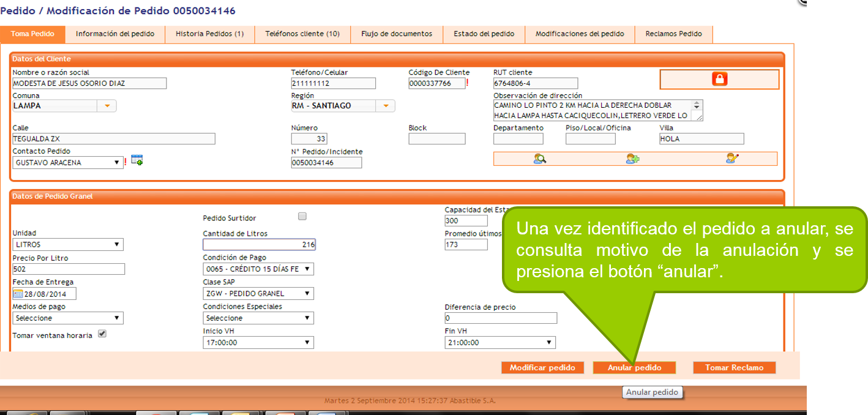
Task: Open the Comuna LAMPA dropdown arrow
Action: pos(107,106)
